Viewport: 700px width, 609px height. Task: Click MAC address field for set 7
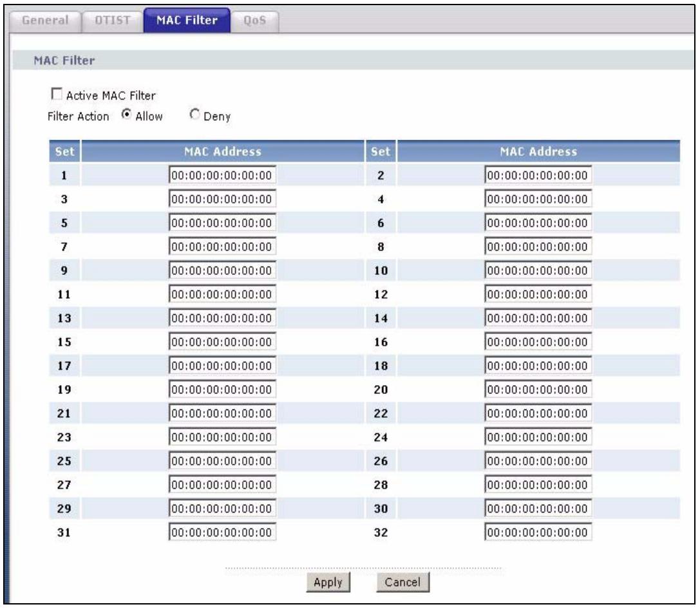point(222,247)
